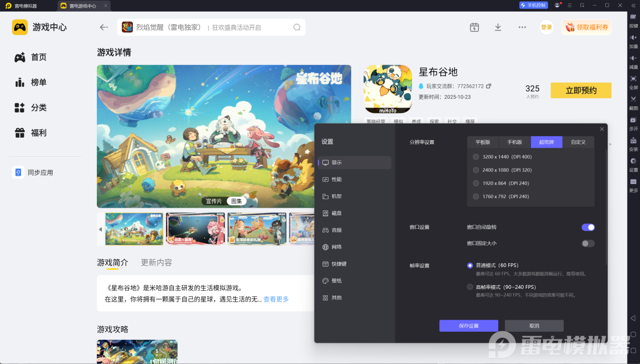Image resolution: width=640 pixels, height=364 pixels.
Task: Open 同步应用 sync apps entry
Action: click(33, 172)
